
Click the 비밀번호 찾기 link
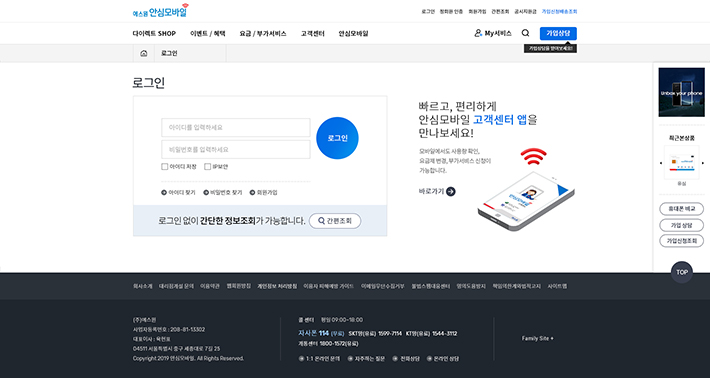click(x=223, y=192)
